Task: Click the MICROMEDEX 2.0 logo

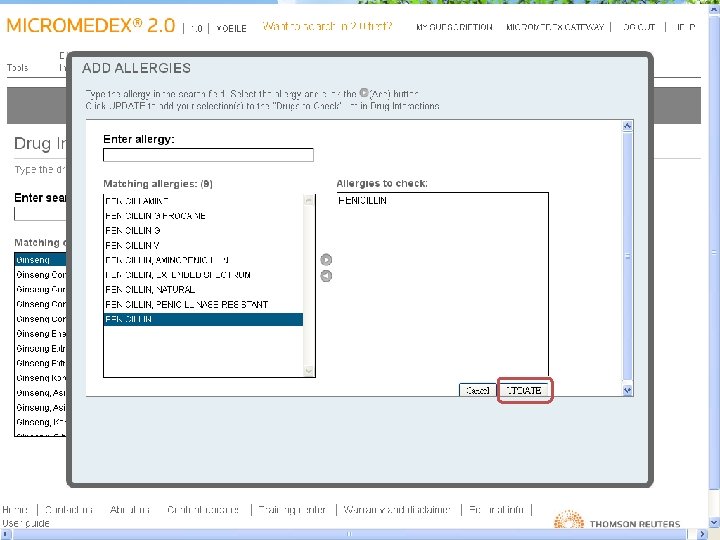Action: tap(91, 26)
